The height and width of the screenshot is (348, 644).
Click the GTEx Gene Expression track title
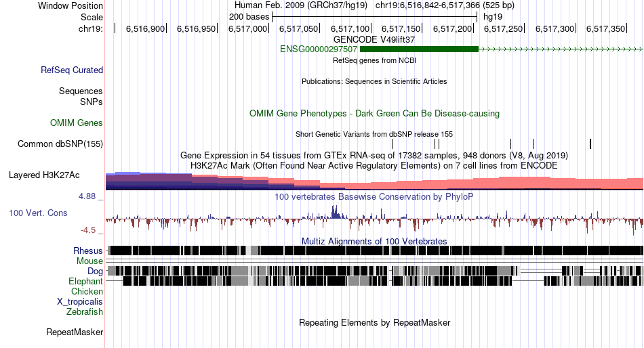point(374,156)
